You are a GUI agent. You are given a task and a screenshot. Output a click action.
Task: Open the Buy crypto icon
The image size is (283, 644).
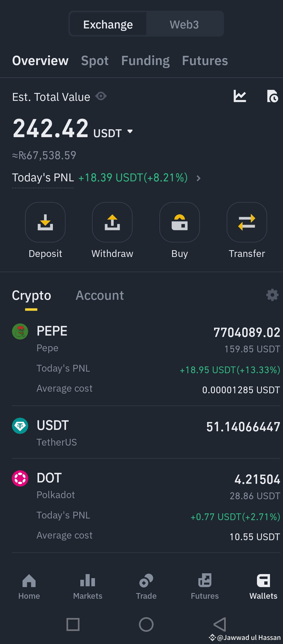tap(180, 222)
